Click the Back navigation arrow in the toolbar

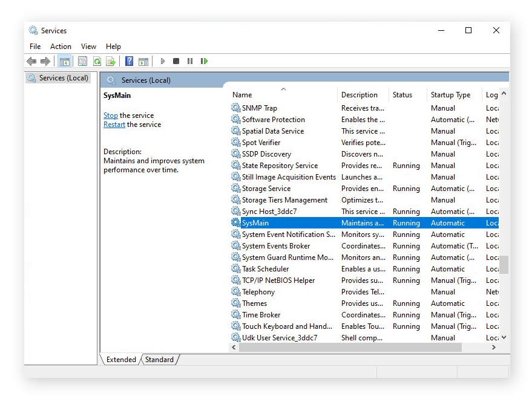[x=31, y=60]
